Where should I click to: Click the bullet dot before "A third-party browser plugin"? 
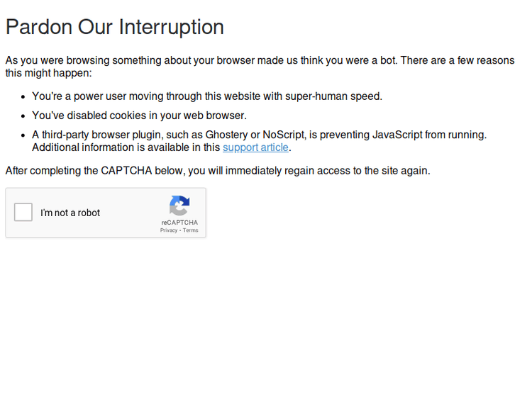click(x=23, y=135)
